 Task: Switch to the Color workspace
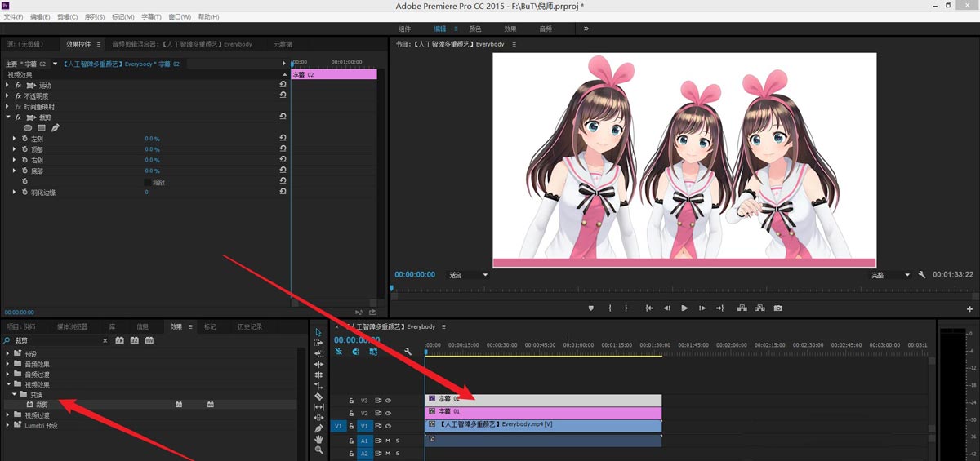click(x=474, y=29)
